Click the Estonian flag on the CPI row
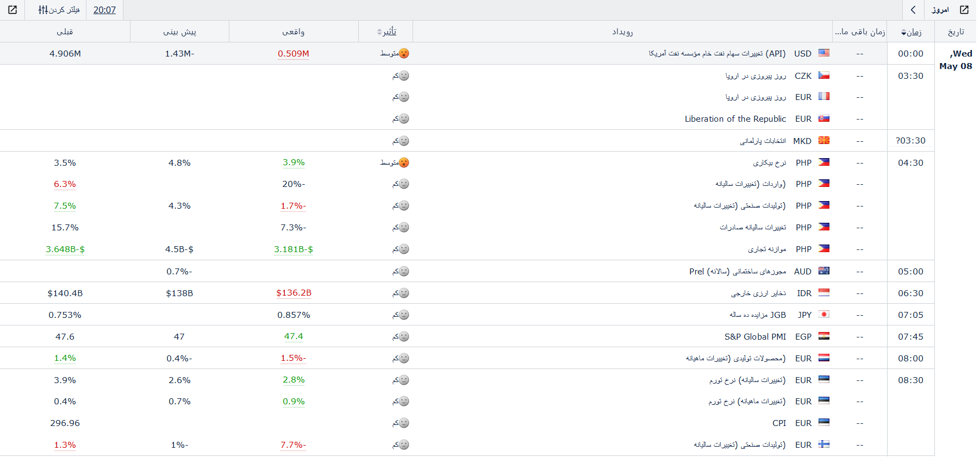980x457 pixels. tap(824, 422)
